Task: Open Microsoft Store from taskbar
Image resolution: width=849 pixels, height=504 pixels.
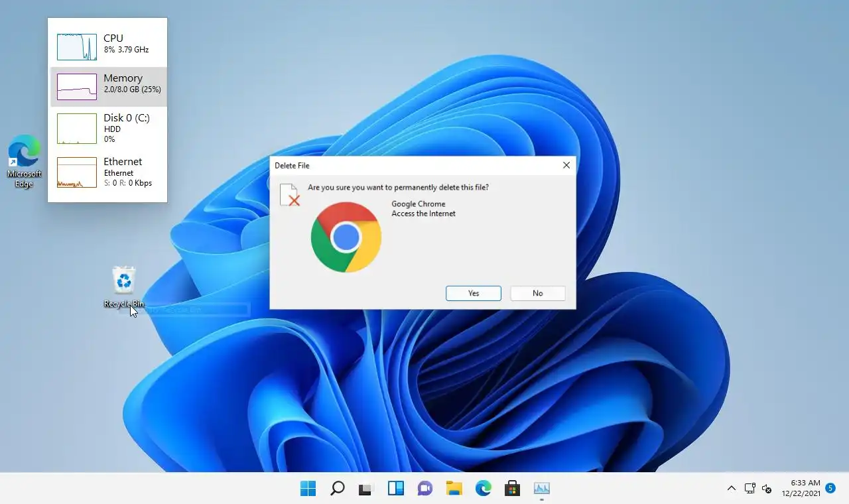Action: click(512, 489)
